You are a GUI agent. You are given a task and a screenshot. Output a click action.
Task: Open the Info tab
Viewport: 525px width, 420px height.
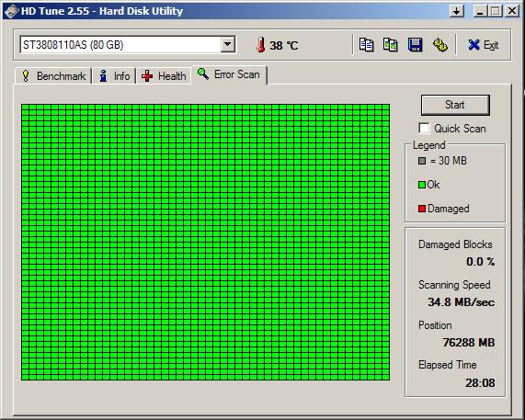(x=114, y=76)
